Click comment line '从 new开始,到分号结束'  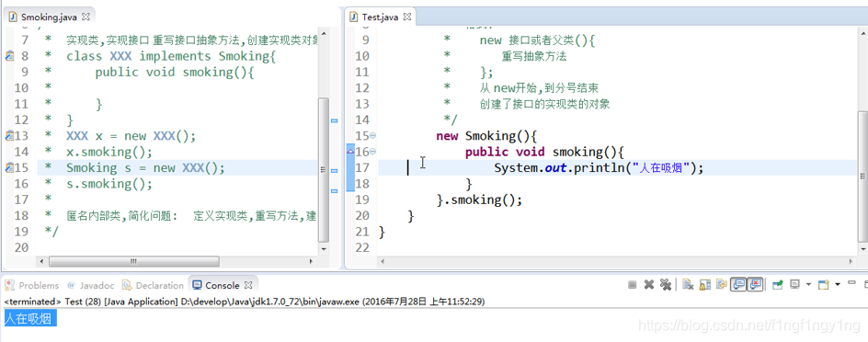(539, 88)
